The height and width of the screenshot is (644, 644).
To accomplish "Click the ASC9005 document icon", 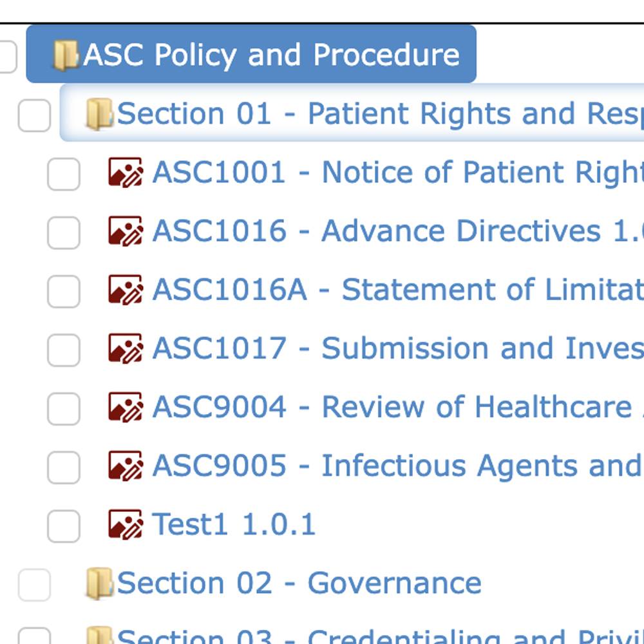I will pos(125,466).
